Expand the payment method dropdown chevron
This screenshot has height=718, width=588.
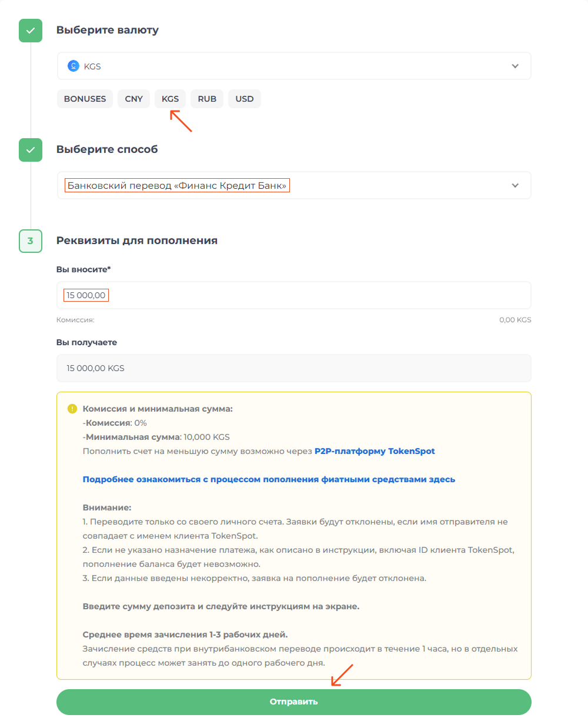(x=515, y=185)
